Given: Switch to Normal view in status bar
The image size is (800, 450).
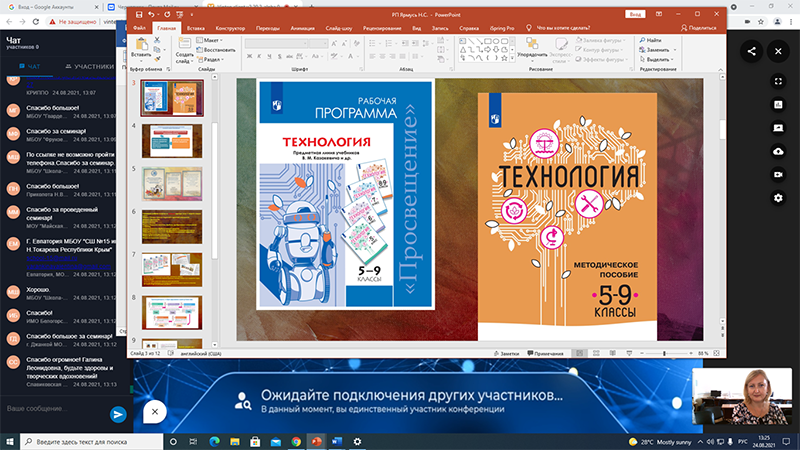Looking at the screenshot, I should tap(580, 353).
